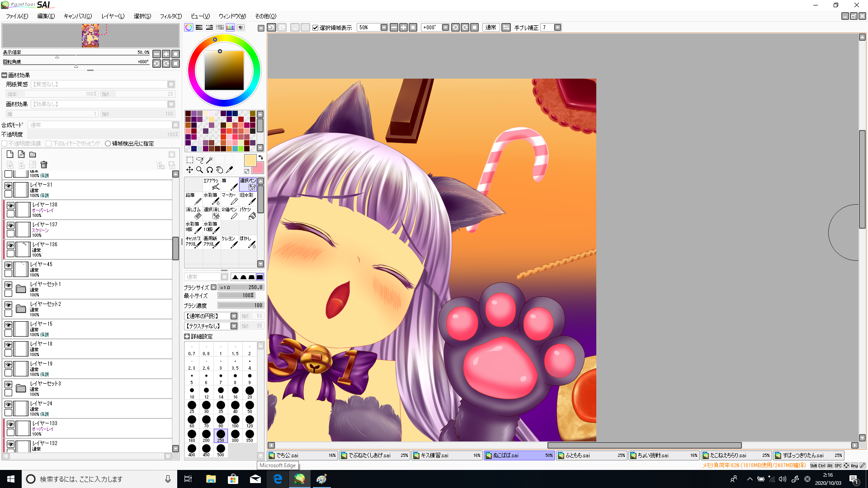Hide layer レイヤー31
868x488 pixels.
9,186
